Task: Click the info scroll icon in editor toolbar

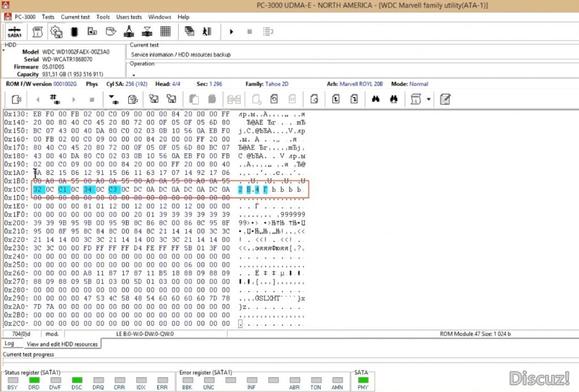Action: click(x=416, y=99)
